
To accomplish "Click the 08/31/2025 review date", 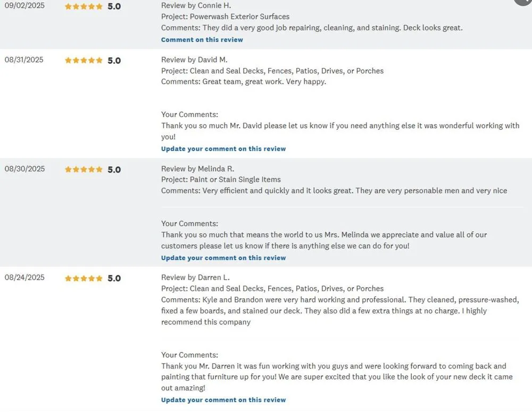I will click(x=24, y=60).
